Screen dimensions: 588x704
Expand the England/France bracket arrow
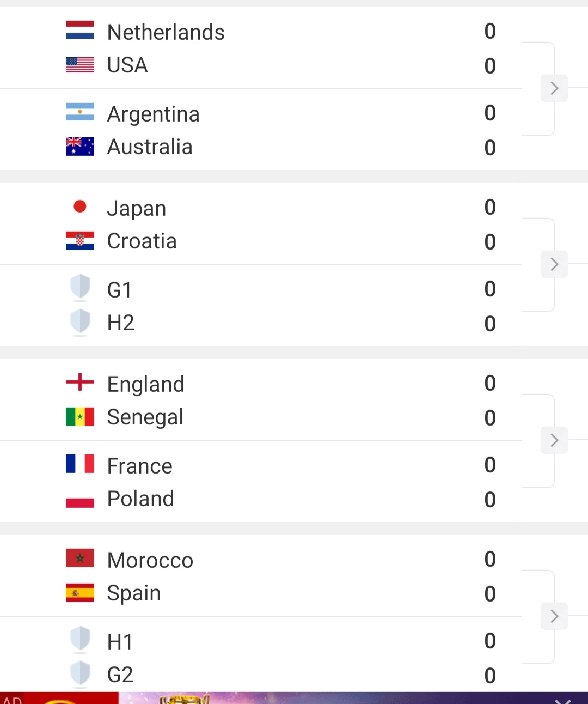tap(554, 440)
